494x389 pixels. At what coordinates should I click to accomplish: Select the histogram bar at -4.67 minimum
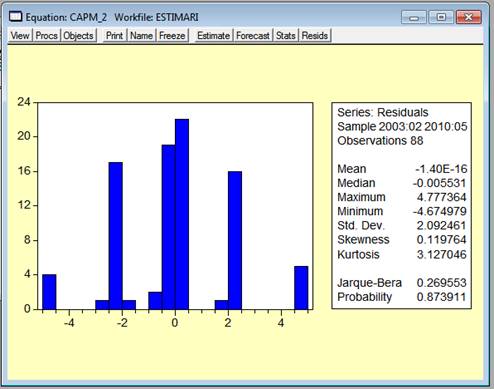(49, 292)
